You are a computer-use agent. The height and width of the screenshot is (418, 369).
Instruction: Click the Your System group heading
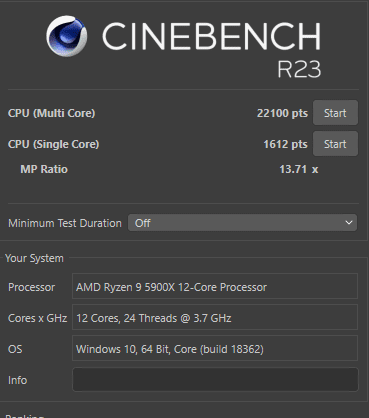point(34,258)
